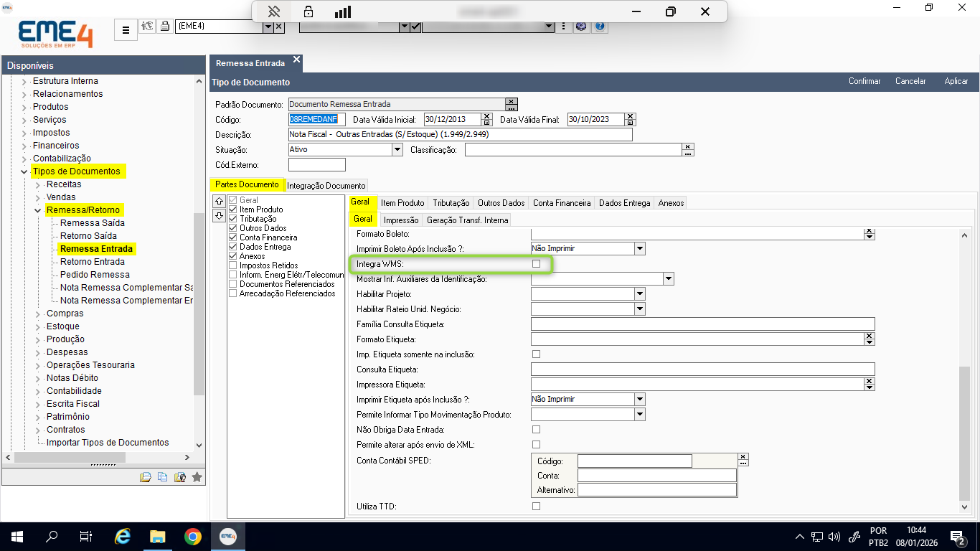Click the folder with user icon in sidebar footer
The height and width of the screenshot is (551, 980).
[180, 476]
